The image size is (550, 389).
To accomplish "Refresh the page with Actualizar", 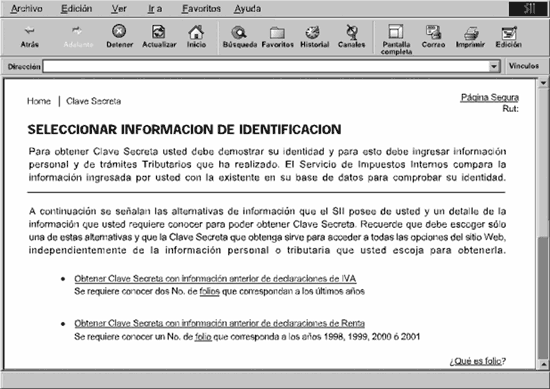I will point(159,36).
